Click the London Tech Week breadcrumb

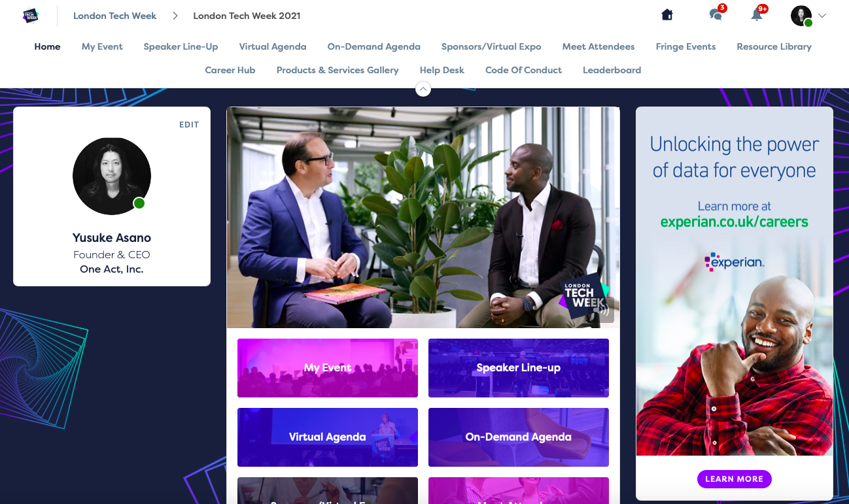click(114, 16)
